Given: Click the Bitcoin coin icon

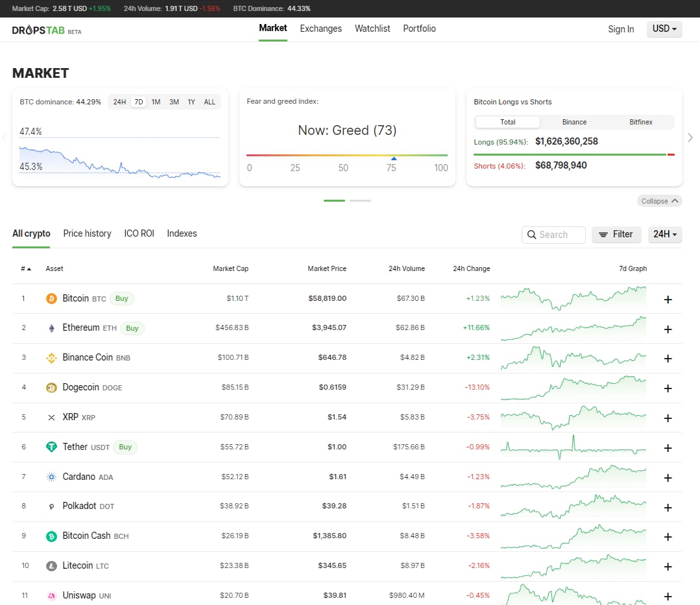Looking at the screenshot, I should point(51,298).
